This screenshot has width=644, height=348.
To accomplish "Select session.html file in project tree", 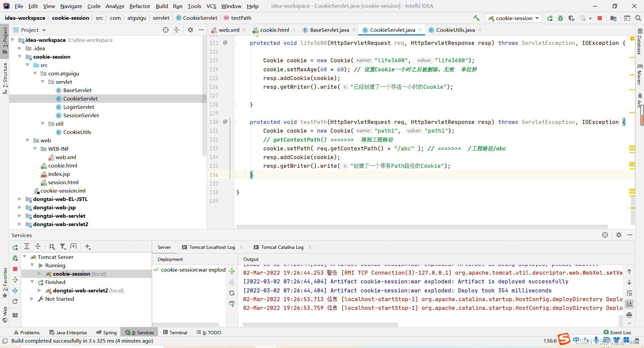I will click(63, 182).
